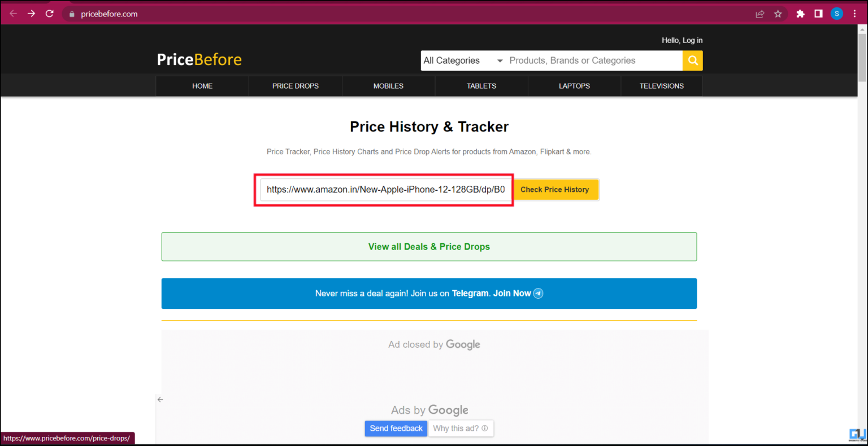Expand the category selector arrow
Image resolution: width=868 pixels, height=446 pixels.
(500, 60)
